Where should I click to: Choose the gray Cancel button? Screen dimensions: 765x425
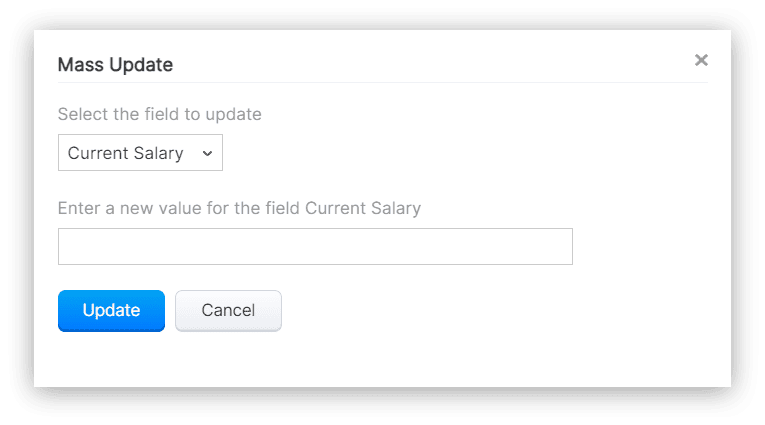point(228,310)
